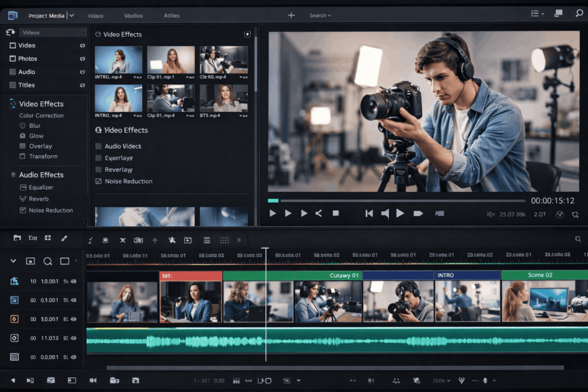Select the Blur video effect
This screenshot has width=588, height=392.
pos(34,126)
